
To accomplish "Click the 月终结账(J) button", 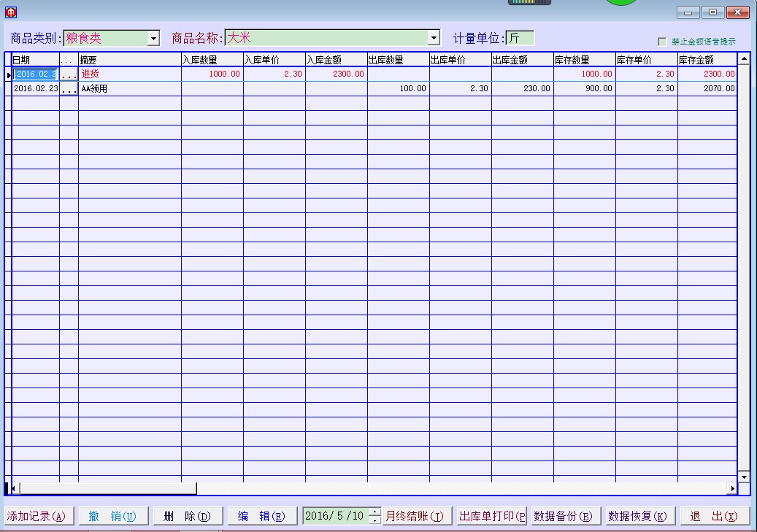I will tap(416, 516).
